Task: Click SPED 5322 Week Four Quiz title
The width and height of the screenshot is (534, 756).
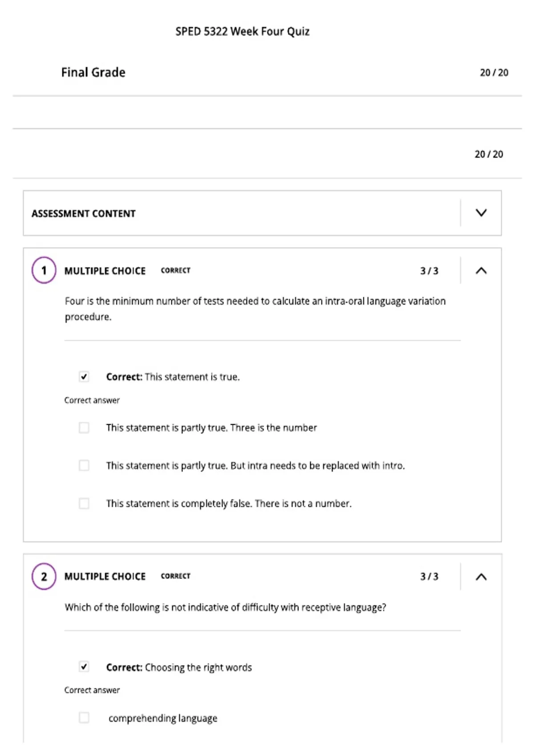Action: pyautogui.click(x=243, y=32)
